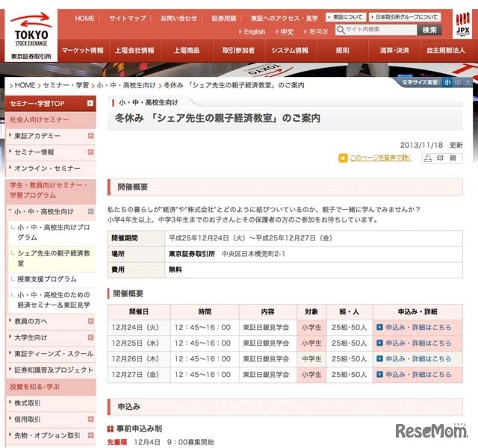The width and height of the screenshot is (478, 448).
Task: Open the マーケット情報 main menu tab
Action: tap(82, 50)
